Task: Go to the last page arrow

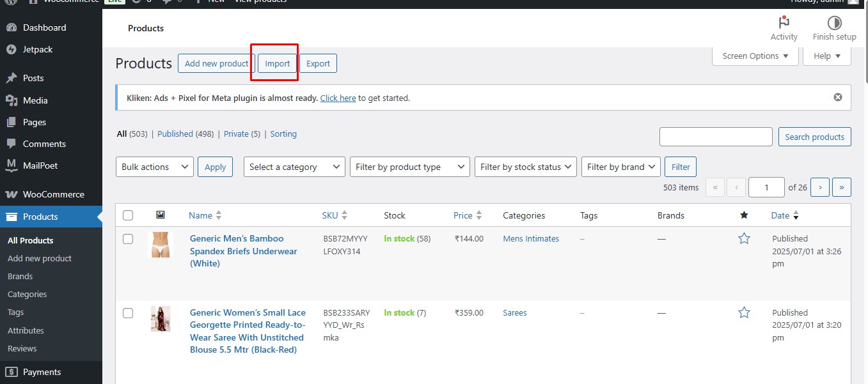Action: [841, 187]
